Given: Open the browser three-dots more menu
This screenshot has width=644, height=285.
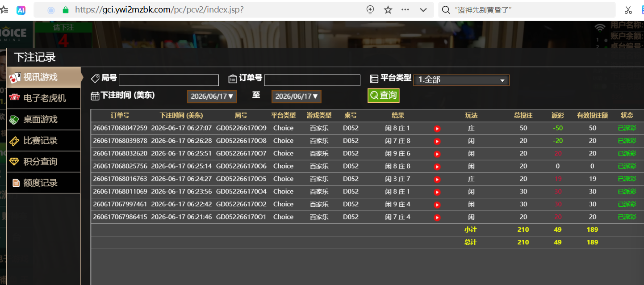Looking at the screenshot, I should [x=406, y=10].
